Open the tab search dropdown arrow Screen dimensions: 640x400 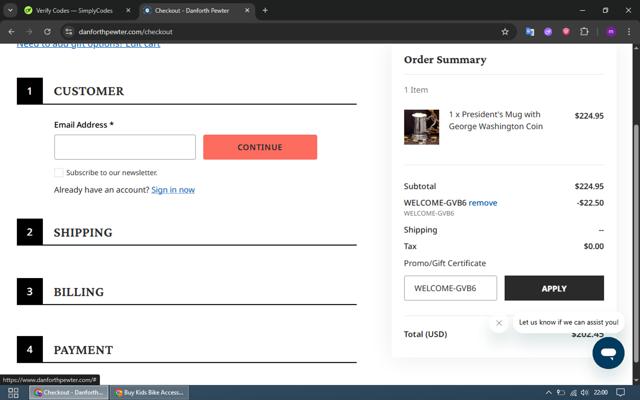(10, 11)
